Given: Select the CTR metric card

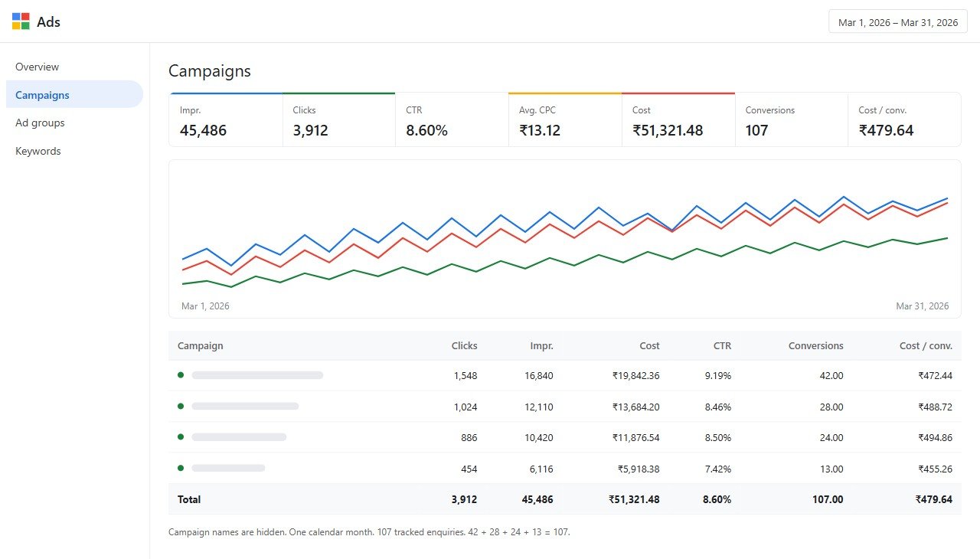Looking at the screenshot, I should click(452, 119).
